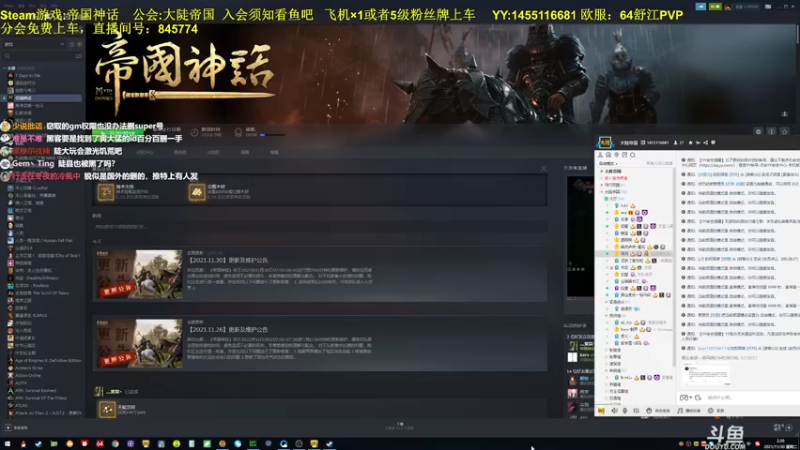Click the music note accompaniment button in YY
The image size is (800, 450).
688,410
